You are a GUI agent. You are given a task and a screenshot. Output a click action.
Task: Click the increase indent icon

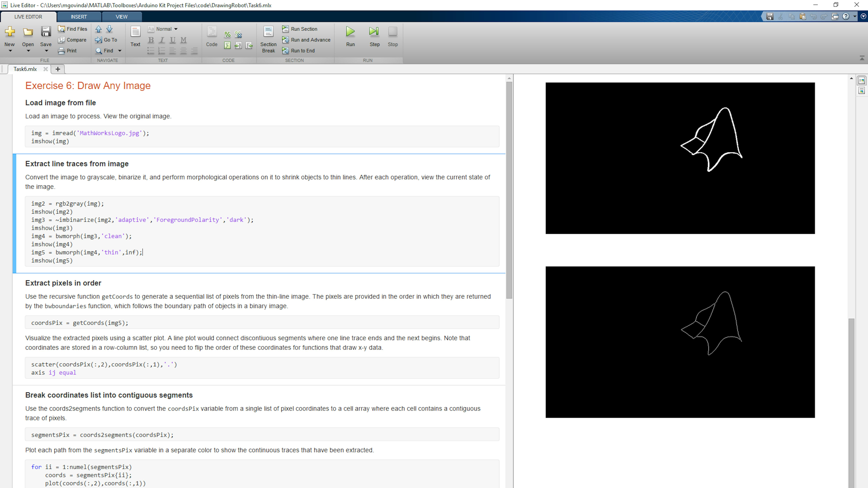tap(238, 45)
